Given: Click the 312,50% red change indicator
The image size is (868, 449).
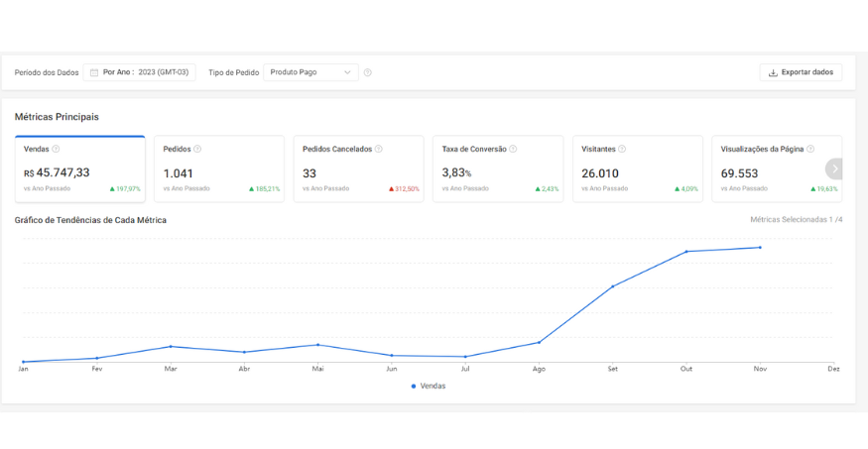Looking at the screenshot, I should [404, 189].
